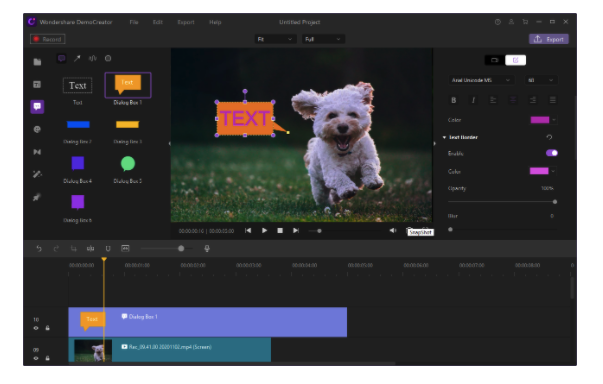This screenshot has height=384, width=603.
Task: Click the text Color swatch
Action: (x=540, y=120)
